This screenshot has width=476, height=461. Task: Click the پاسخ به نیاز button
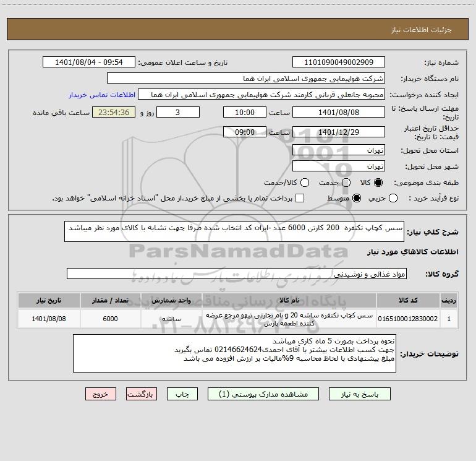[360, 394]
